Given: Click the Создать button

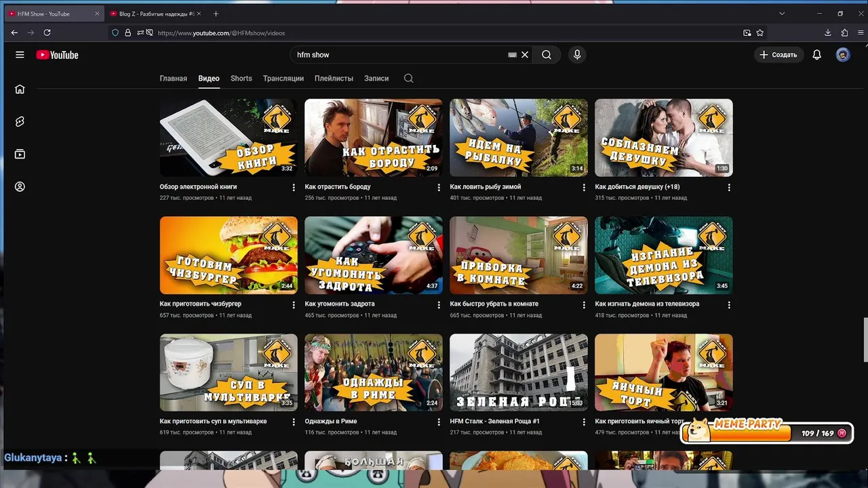Looking at the screenshot, I should point(778,55).
